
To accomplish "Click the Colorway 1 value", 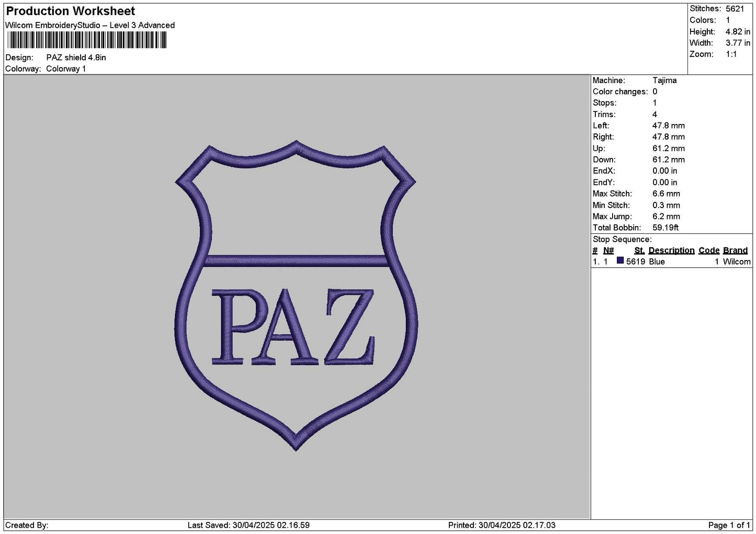I will (x=66, y=69).
